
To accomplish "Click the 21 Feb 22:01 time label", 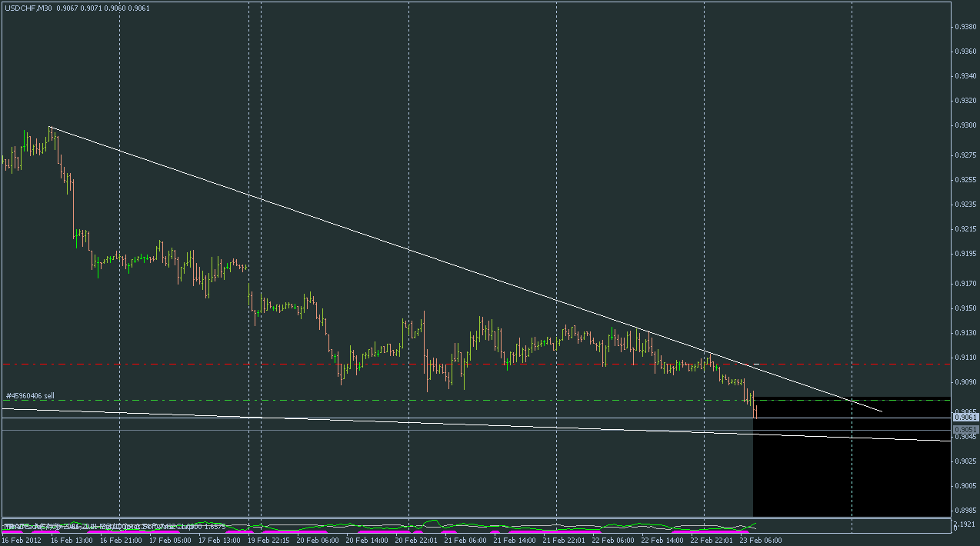I will 564,541.
